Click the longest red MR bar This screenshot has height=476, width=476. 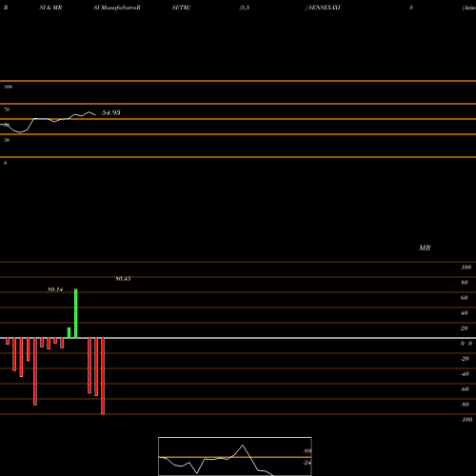[103, 376]
